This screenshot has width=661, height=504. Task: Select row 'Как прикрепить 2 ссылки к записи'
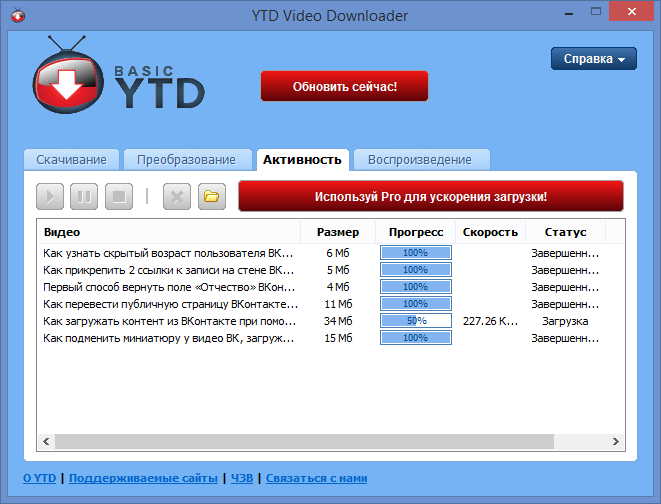[x=330, y=270]
